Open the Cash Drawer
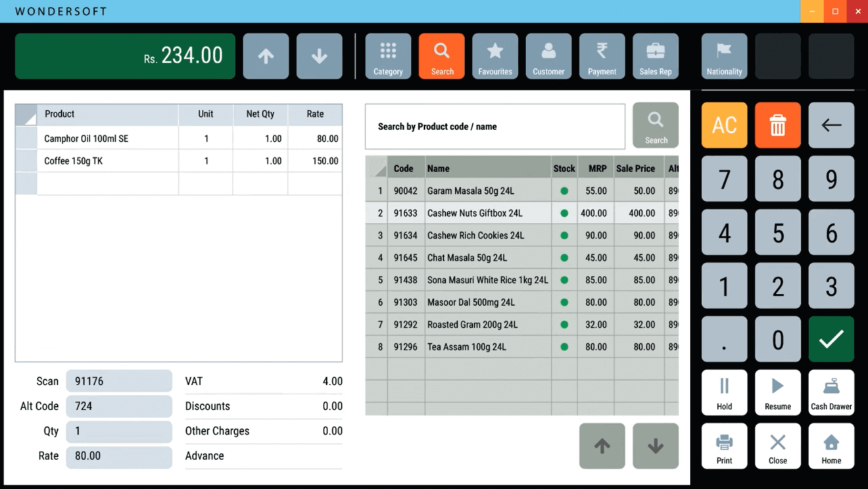 coord(831,392)
